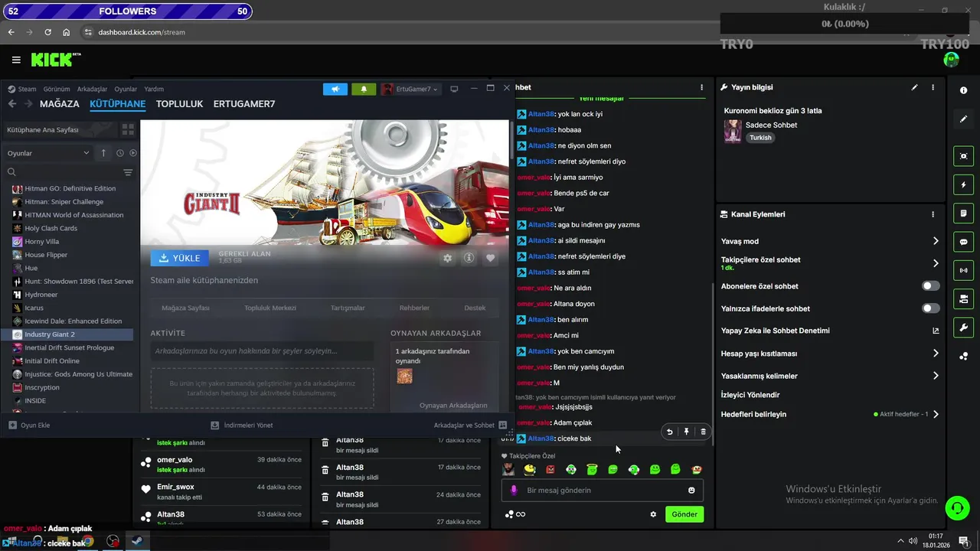This screenshot has height=551, width=980.
Task: Filter Steam library by recent activity clock
Action: coord(120,153)
